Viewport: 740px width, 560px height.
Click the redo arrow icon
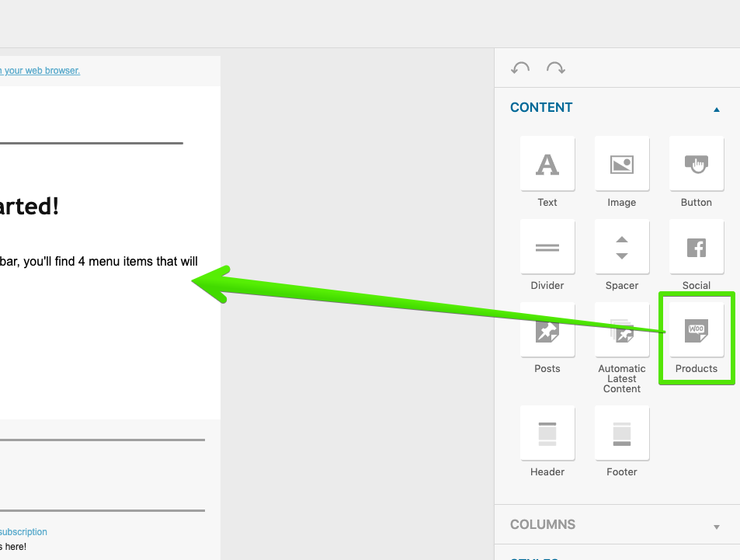[555, 68]
